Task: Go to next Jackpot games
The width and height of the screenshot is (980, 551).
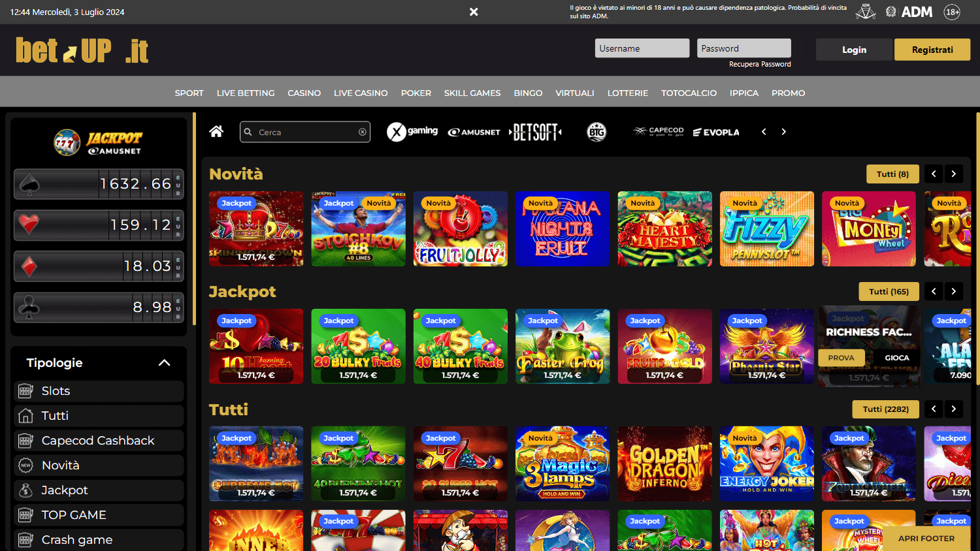Action: pos(954,291)
